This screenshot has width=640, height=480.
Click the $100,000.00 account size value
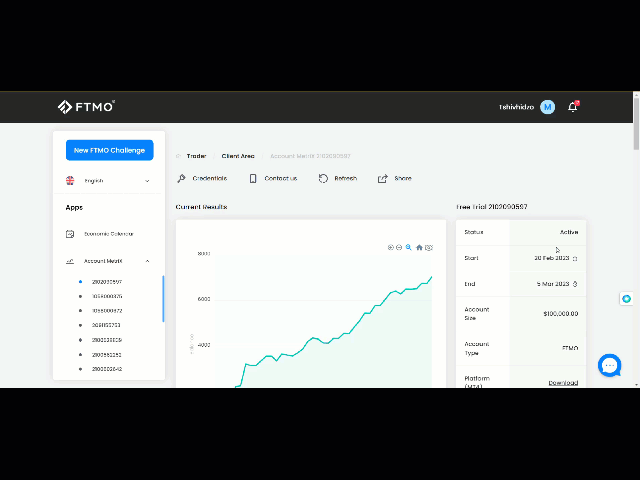point(560,313)
